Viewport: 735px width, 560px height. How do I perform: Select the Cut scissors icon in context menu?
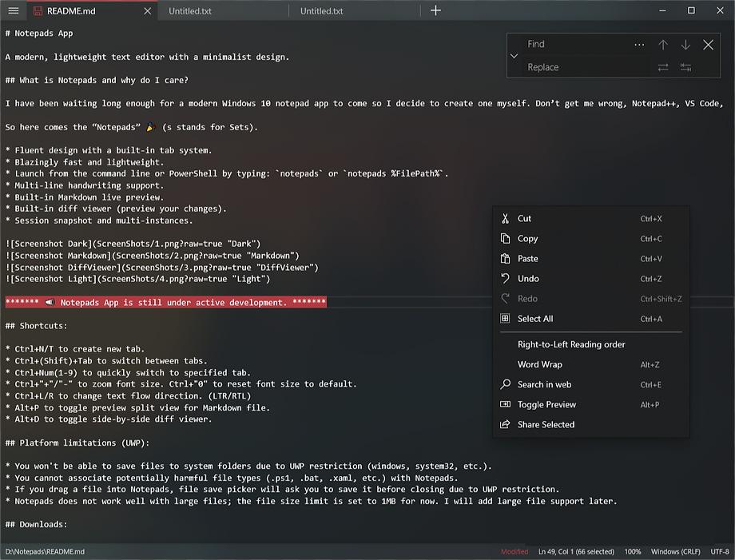tap(505, 218)
